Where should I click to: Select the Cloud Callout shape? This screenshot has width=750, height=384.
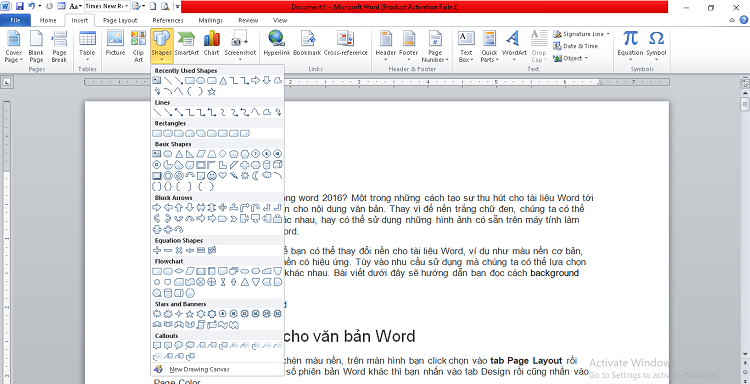click(189, 345)
